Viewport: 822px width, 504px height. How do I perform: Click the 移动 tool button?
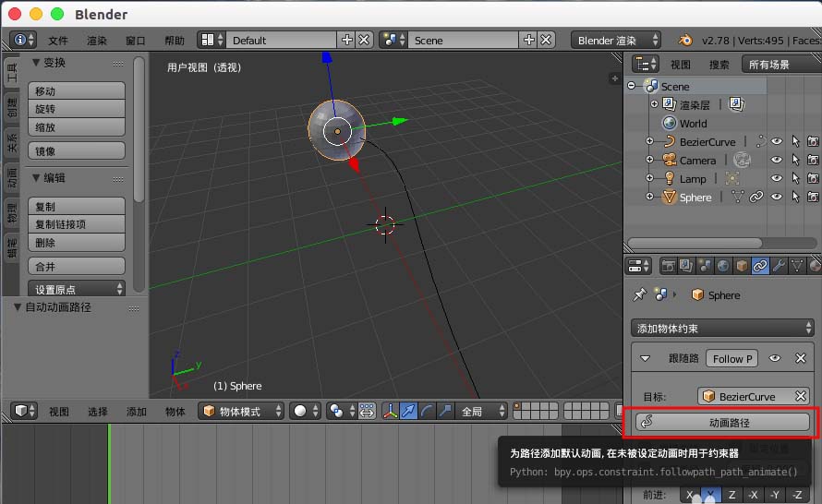[77, 90]
